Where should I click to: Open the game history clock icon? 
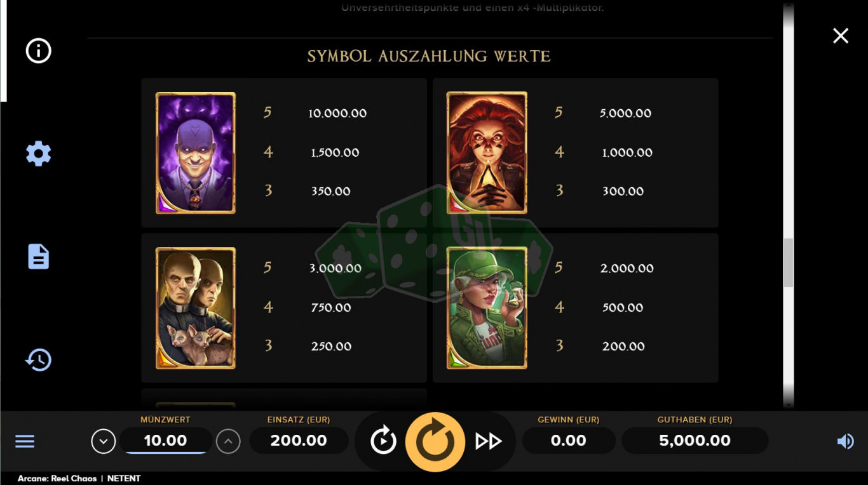click(x=38, y=360)
